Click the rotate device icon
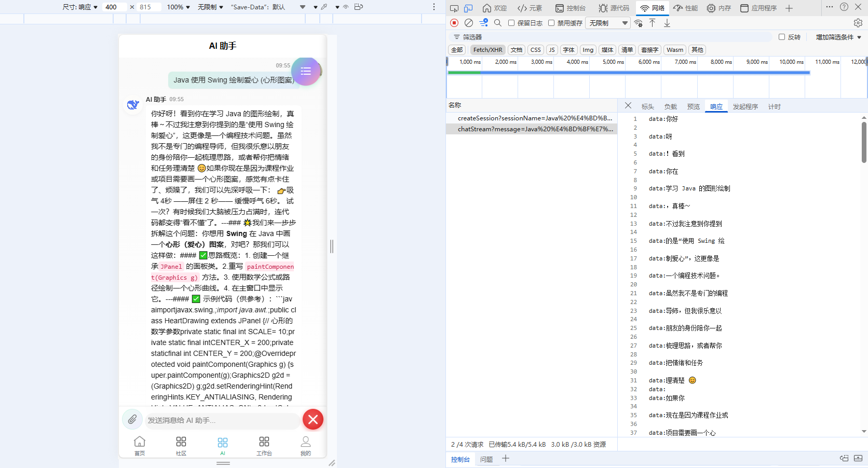 (x=359, y=7)
